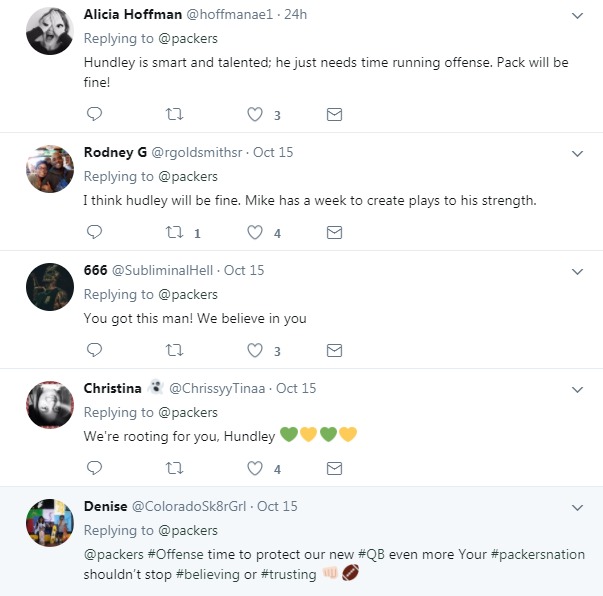This screenshot has height=596, width=603.
Task: Click @packers link in Rodney G's reply
Action: [x=188, y=176]
